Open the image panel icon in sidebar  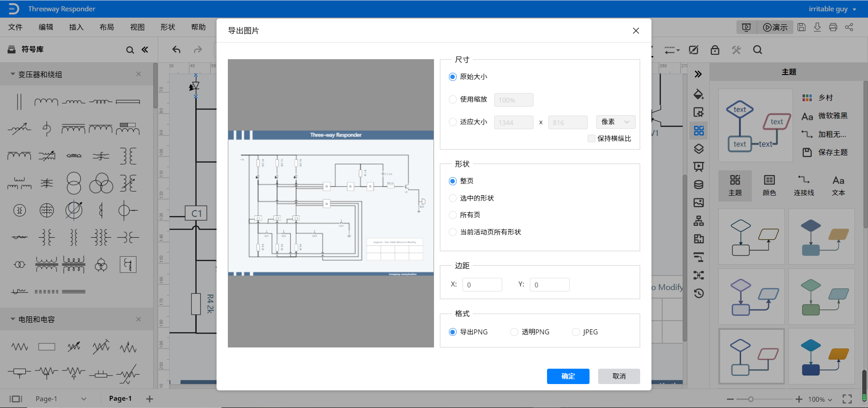click(698, 202)
